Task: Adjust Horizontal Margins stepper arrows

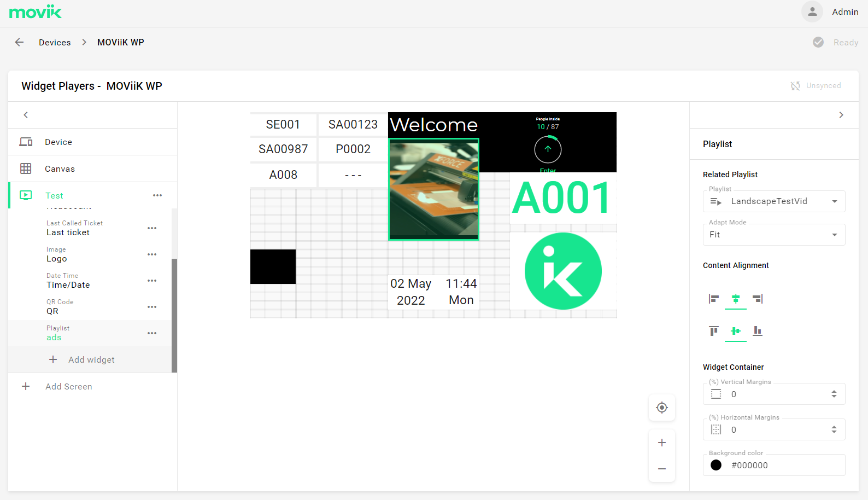Action: [834, 429]
